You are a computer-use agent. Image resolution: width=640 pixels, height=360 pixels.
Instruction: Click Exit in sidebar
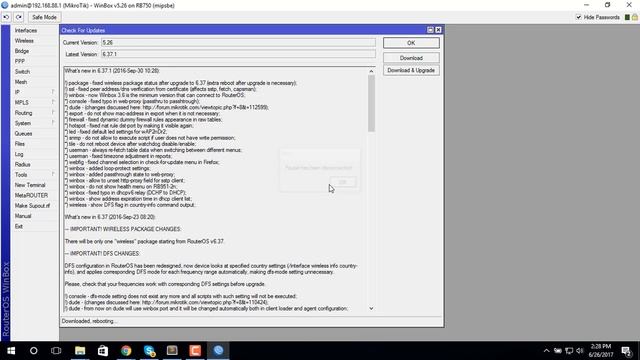pos(19,226)
